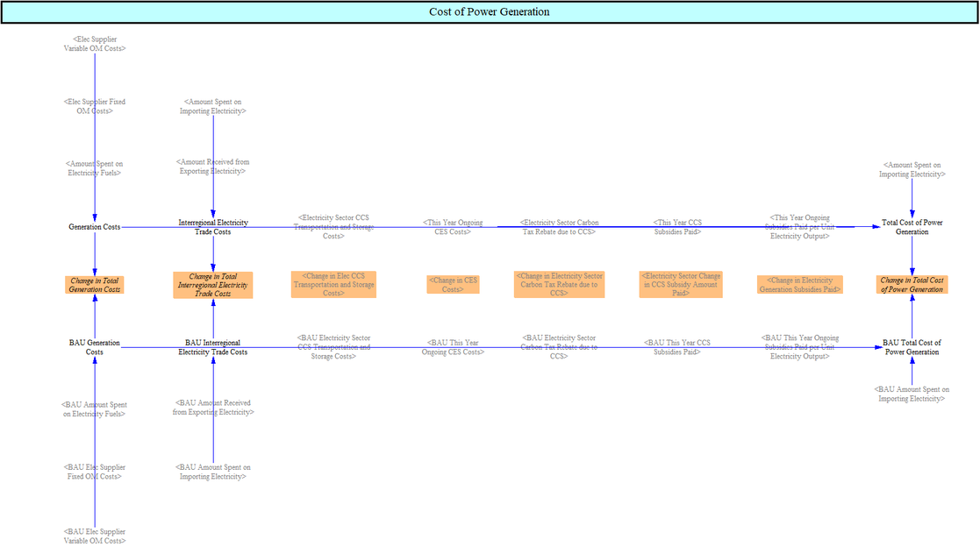Viewport: 980px width, 547px height.
Task: Select 'BAU Electricity Sector Carbon Tax Rebate due to CCS'
Action: tap(560, 347)
